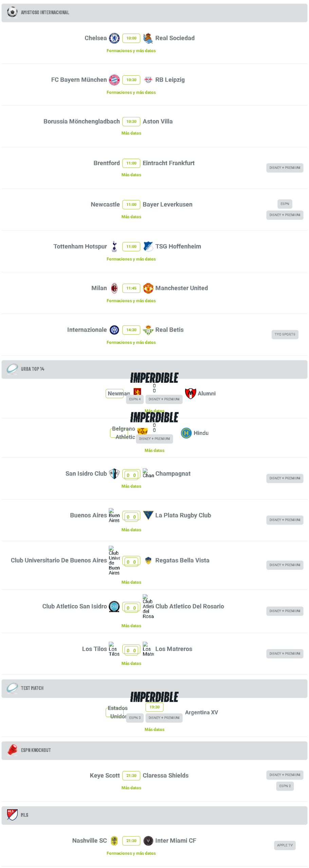Image resolution: width=309 pixels, height=868 pixels.
Task: Click the Alumni club shield icon
Action: 190,393
